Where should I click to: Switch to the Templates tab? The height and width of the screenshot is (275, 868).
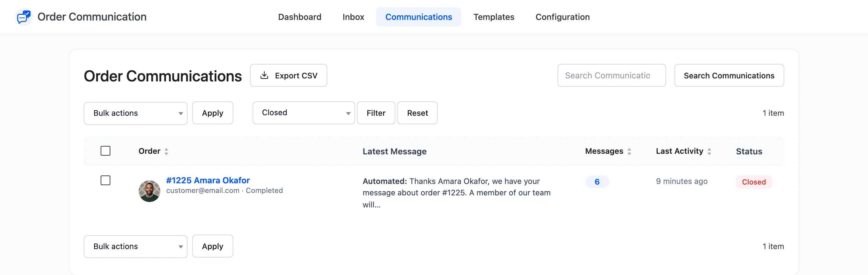(x=494, y=17)
